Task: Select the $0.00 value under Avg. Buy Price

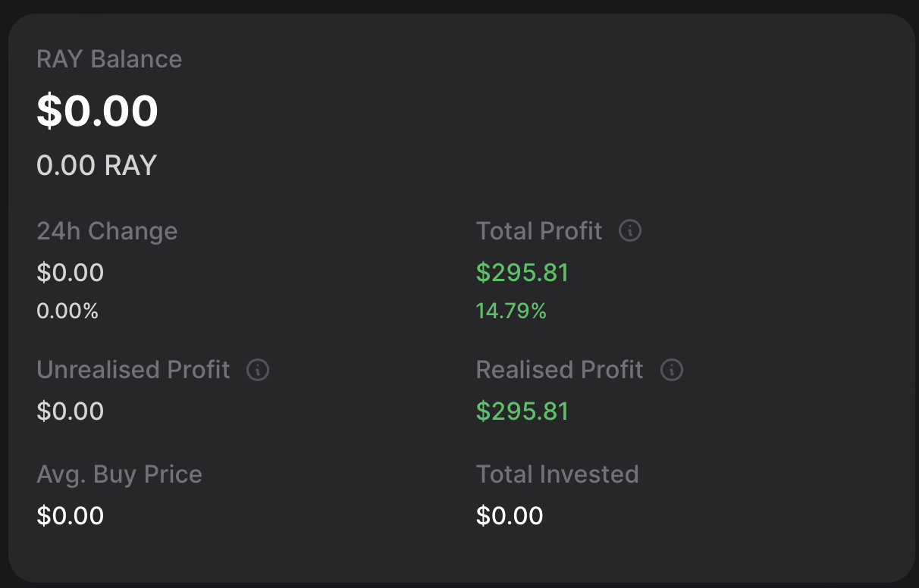Action: point(70,516)
